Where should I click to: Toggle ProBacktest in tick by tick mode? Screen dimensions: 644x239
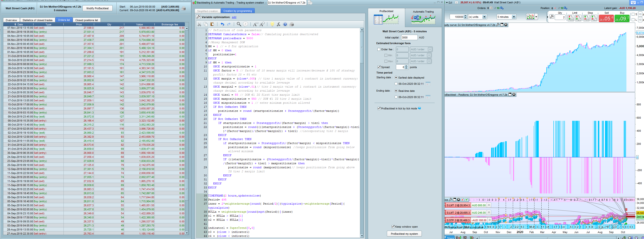pyautogui.click(x=379, y=108)
